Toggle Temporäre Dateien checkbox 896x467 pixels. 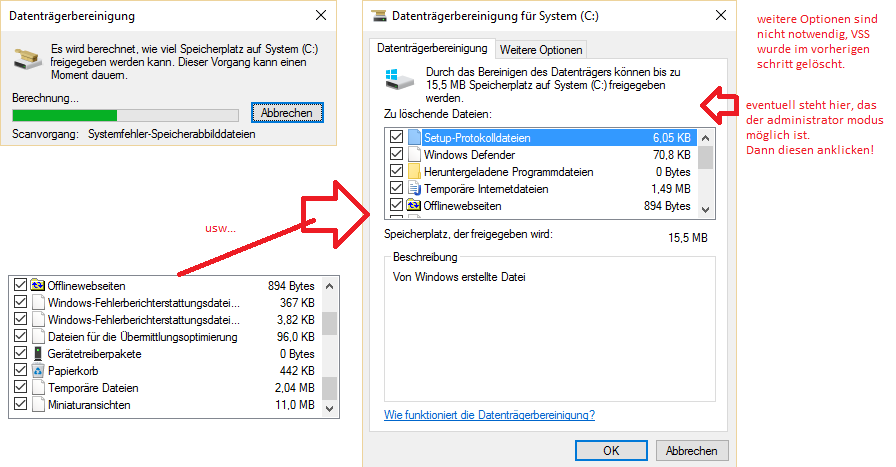tap(21, 386)
